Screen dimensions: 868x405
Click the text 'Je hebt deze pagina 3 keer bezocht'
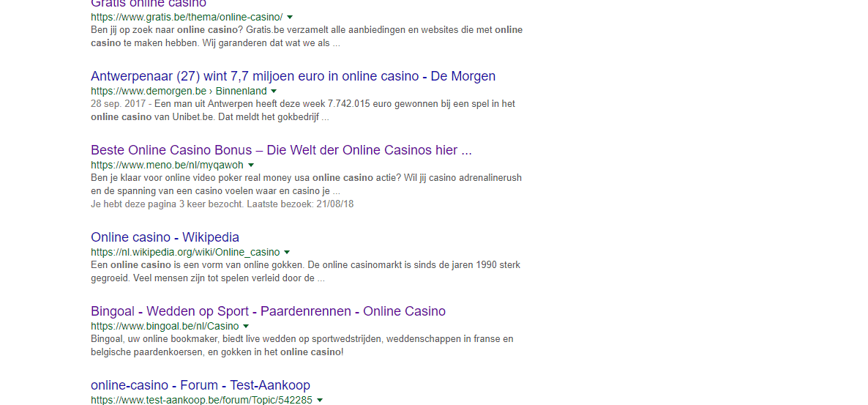pos(167,204)
